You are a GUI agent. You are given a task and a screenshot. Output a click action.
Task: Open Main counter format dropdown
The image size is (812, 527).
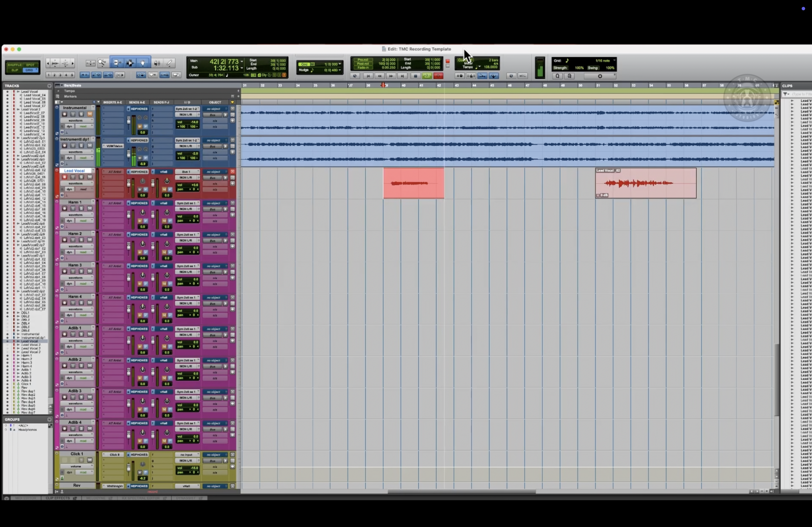coord(242,61)
